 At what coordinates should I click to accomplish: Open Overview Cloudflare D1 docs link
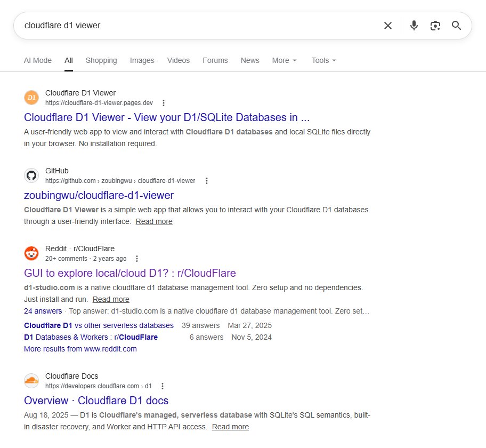96,401
